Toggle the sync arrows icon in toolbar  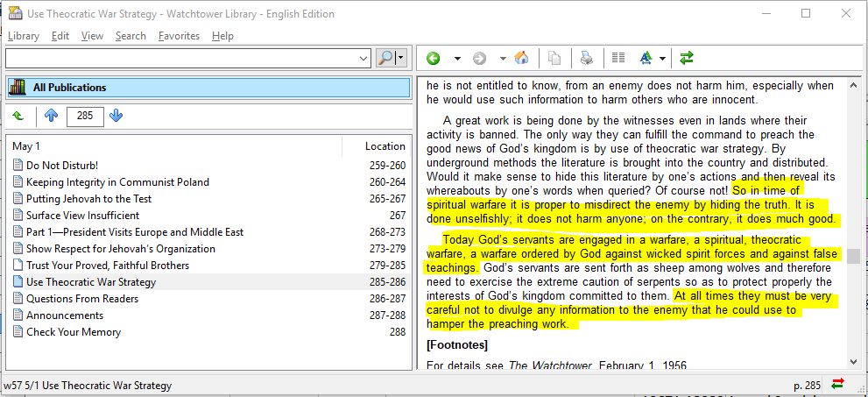coord(687,59)
